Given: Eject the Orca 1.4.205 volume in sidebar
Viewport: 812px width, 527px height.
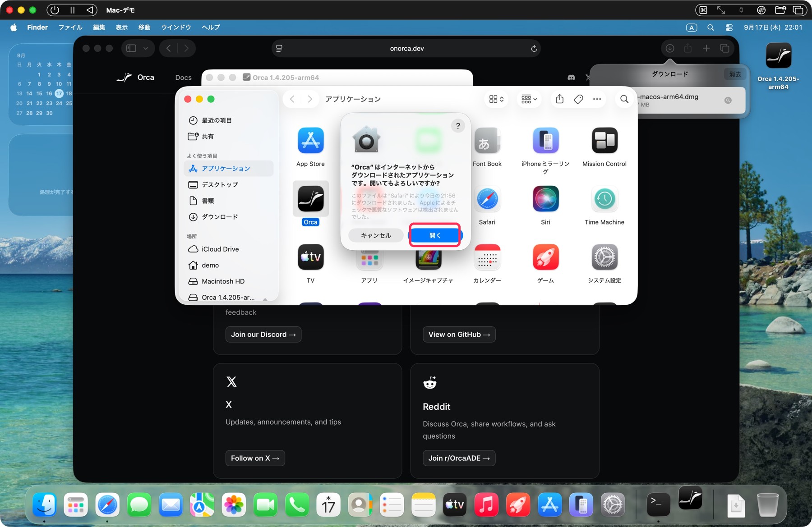Looking at the screenshot, I should pos(265,298).
